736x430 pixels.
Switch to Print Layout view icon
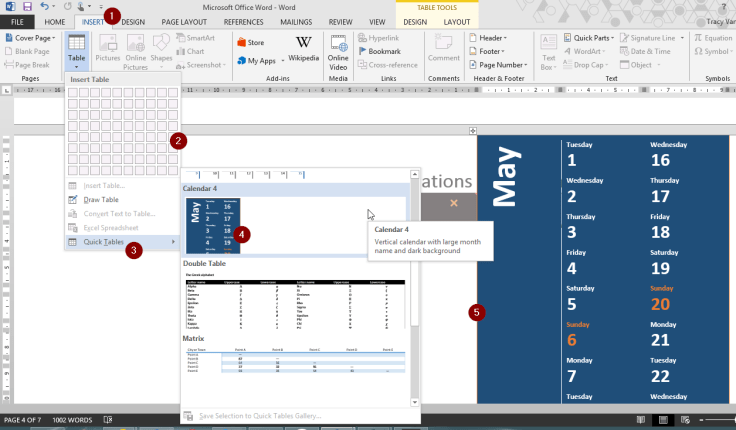(x=663, y=420)
